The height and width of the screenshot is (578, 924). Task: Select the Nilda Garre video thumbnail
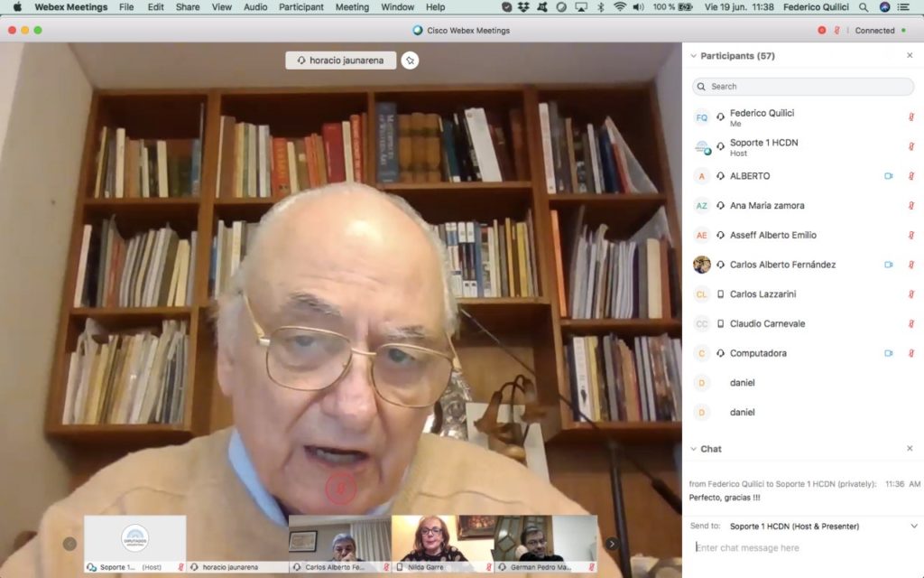(442, 543)
